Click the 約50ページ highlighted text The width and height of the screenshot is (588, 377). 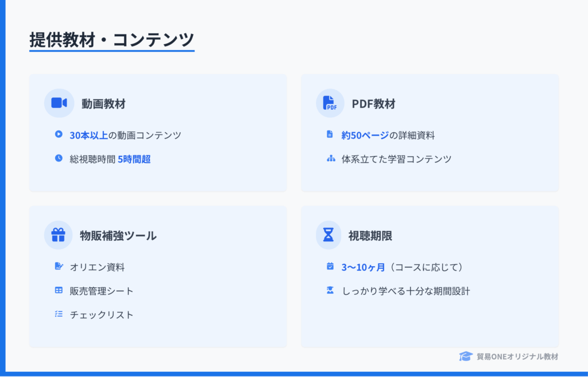(x=365, y=135)
